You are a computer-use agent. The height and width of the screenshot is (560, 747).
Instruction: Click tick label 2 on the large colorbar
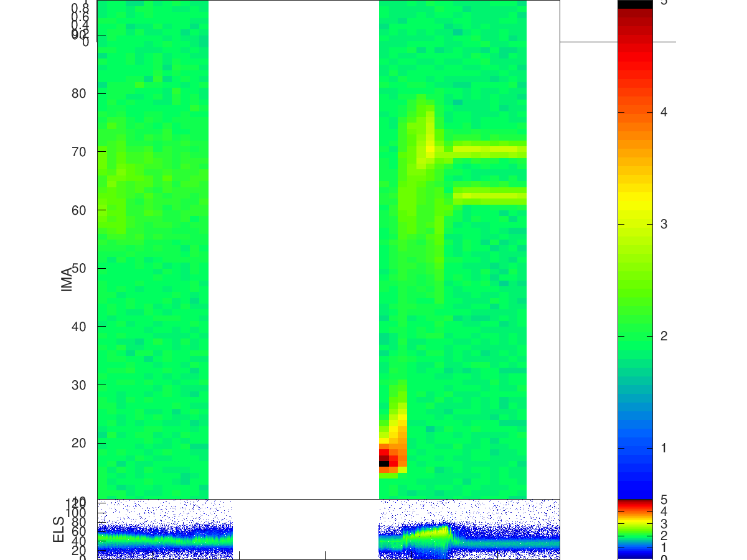pyautogui.click(x=664, y=336)
